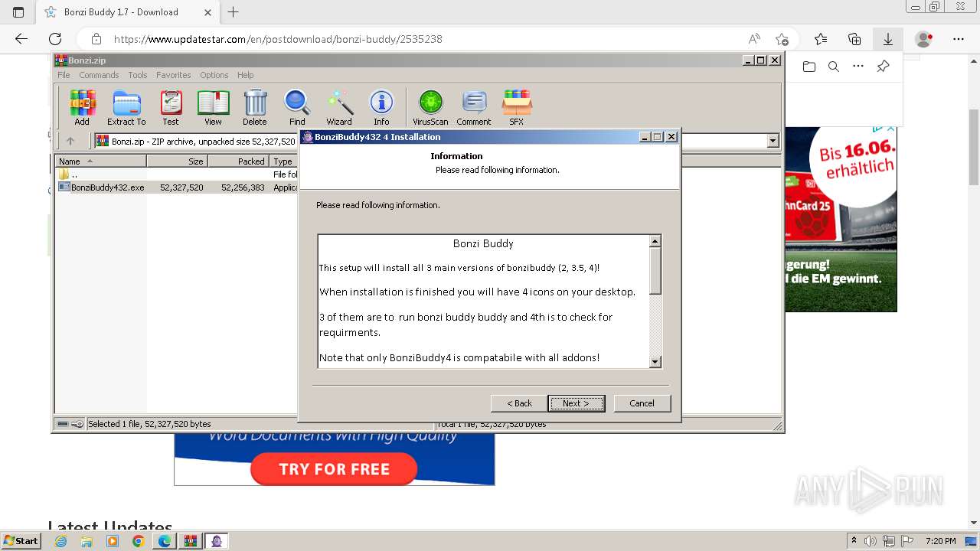The width and height of the screenshot is (980, 551).
Task: Cancel the BonziBuddy installation
Action: tap(642, 403)
